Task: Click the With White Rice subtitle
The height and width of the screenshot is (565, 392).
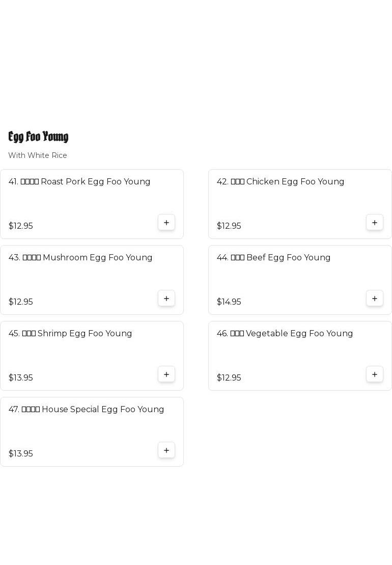Action: [38, 155]
